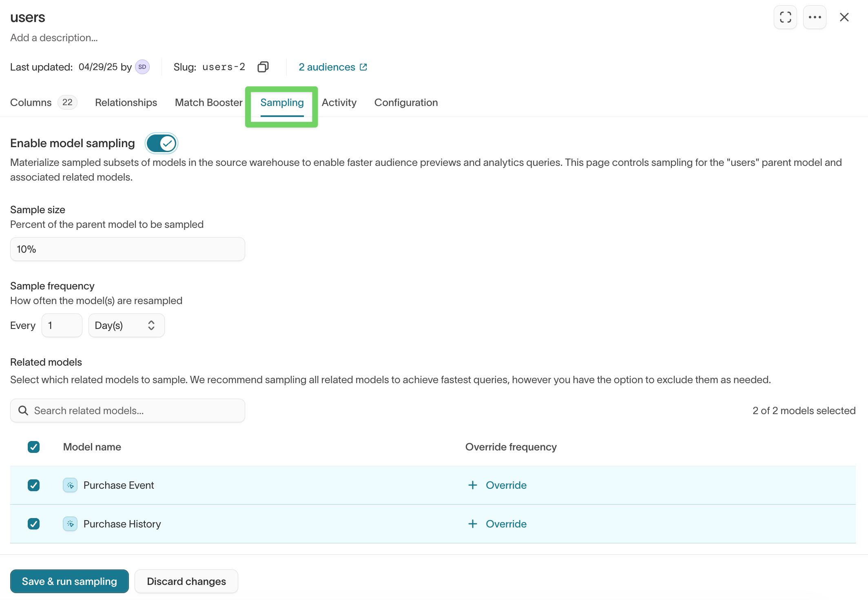Click plus icon for Purchase Event override
Image resolution: width=868 pixels, height=600 pixels.
472,485
